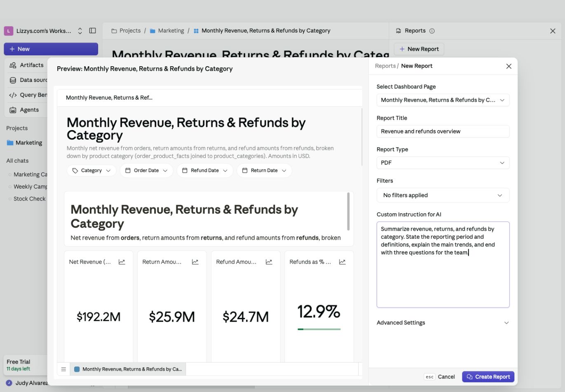565x392 pixels.
Task: Click the Projects folder icon in breadcrumb
Action: pos(114,31)
